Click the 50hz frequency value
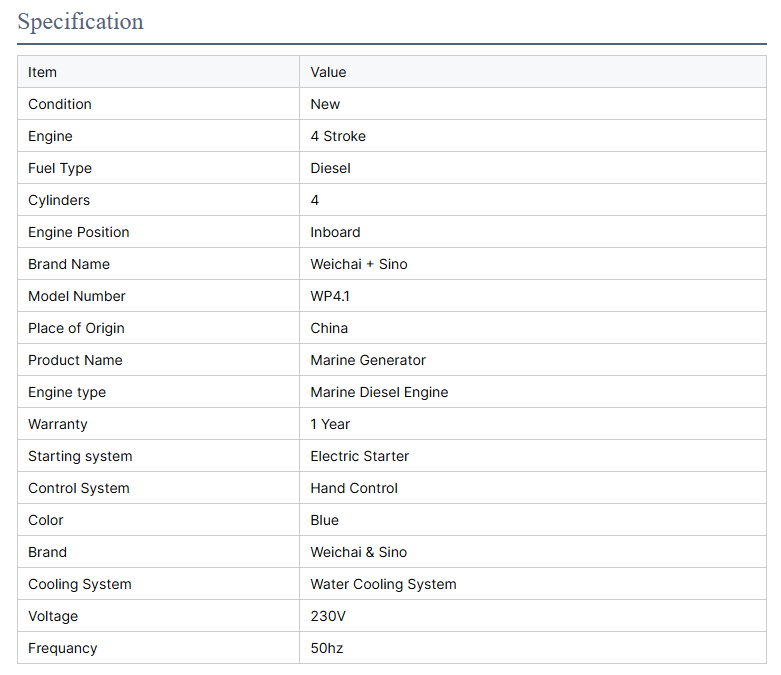 point(327,648)
